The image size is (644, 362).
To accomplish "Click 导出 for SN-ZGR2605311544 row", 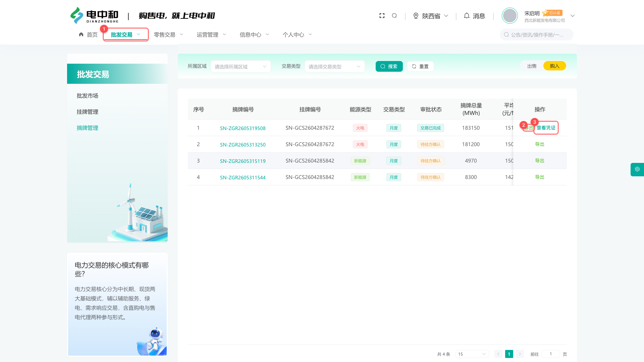I will [540, 177].
